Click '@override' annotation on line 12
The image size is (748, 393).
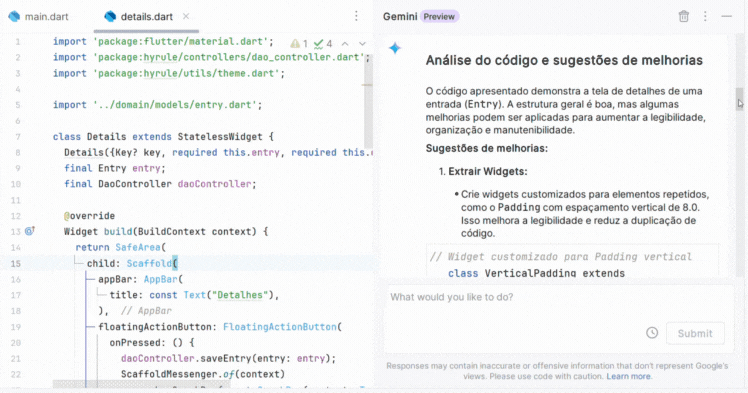[x=89, y=216]
